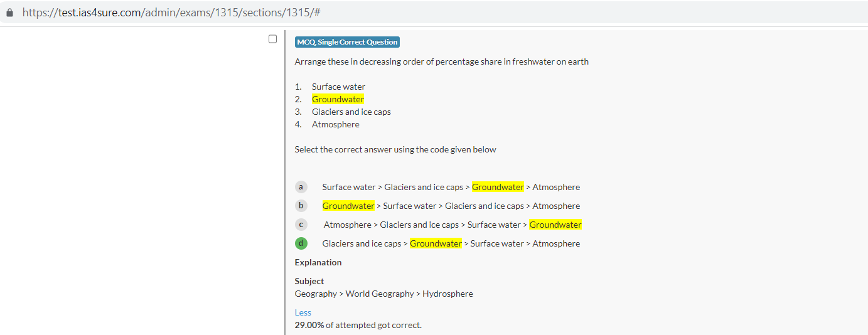Click list item 1, Surface water
Viewport: 868px width, 335px height.
coord(338,87)
